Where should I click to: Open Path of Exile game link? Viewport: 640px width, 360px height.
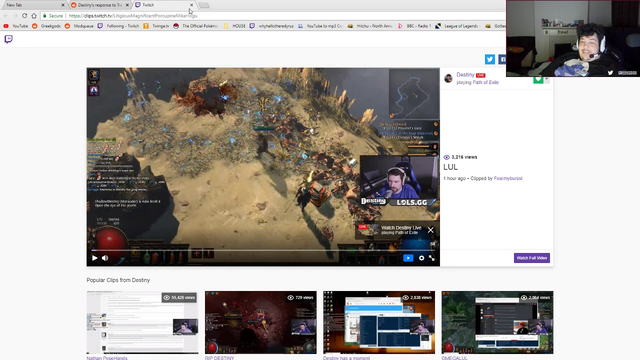486,82
